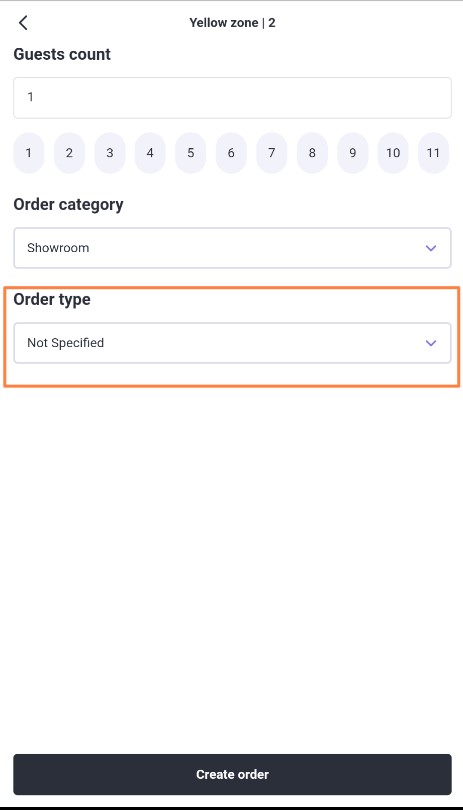Select the 11 guests chip

(x=433, y=153)
